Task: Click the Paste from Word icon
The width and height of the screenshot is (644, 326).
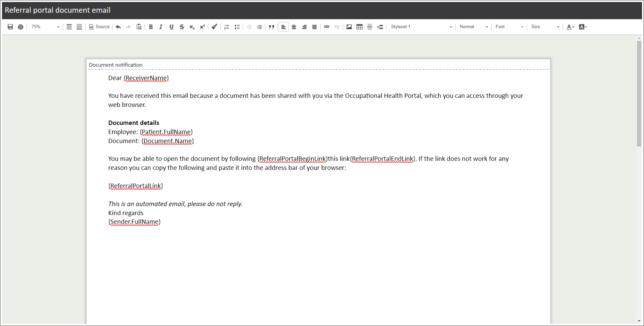Action: (x=139, y=27)
